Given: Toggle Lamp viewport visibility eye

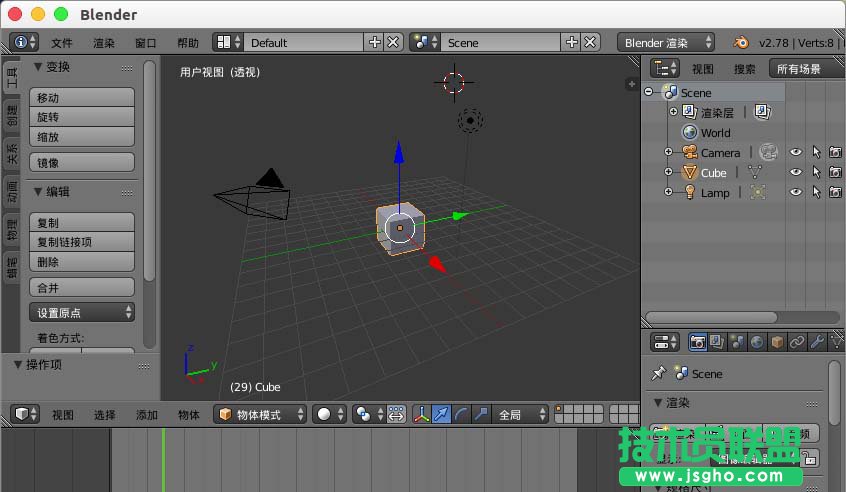Looking at the screenshot, I should pos(796,192).
